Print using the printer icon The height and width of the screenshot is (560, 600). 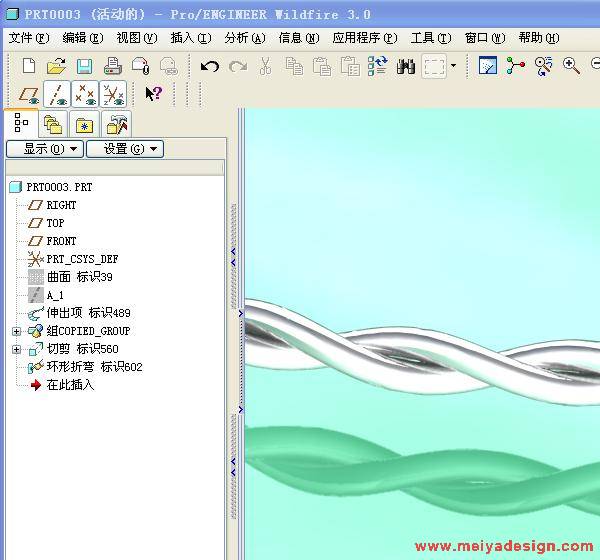tap(113, 66)
